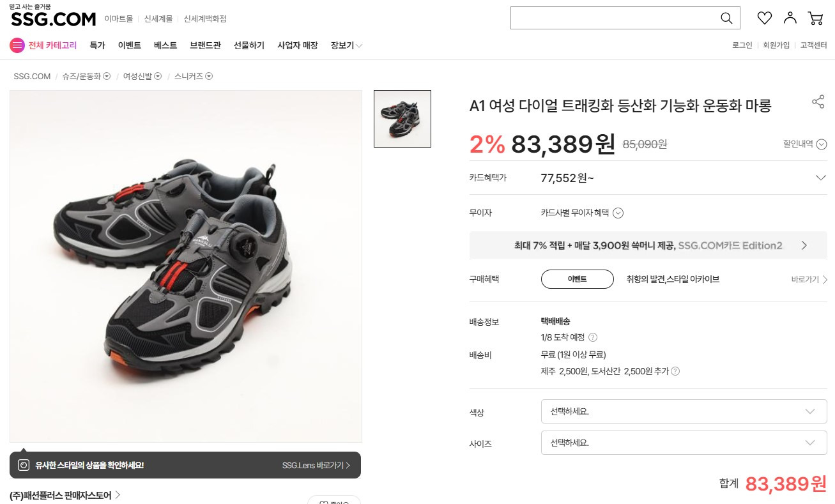Expand the 할인내역 discount details

click(822, 144)
